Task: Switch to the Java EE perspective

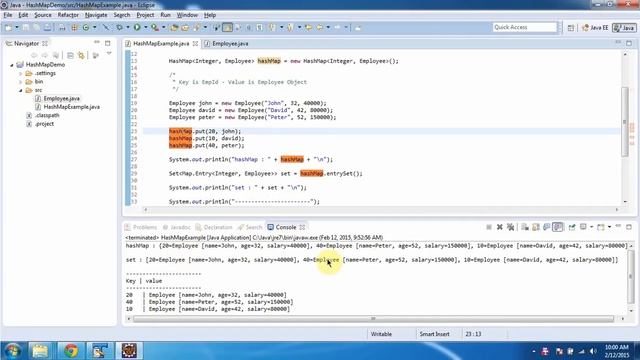Action: pos(595,28)
